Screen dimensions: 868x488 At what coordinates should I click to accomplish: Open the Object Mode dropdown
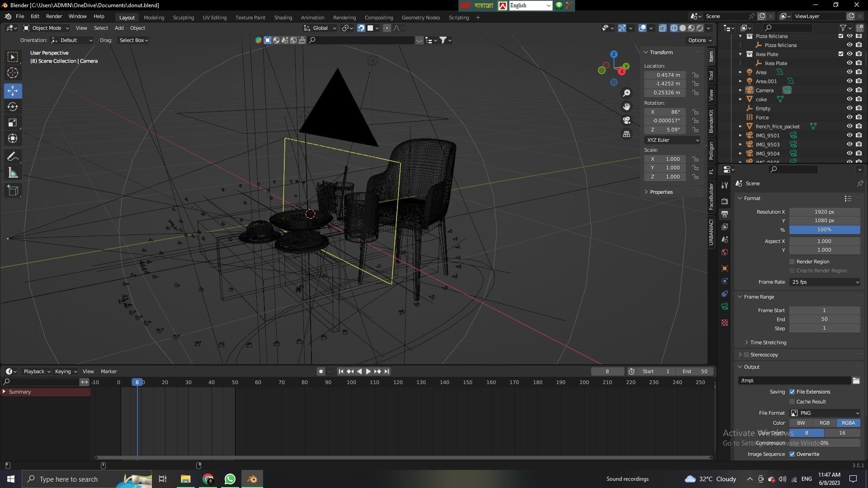[x=46, y=28]
